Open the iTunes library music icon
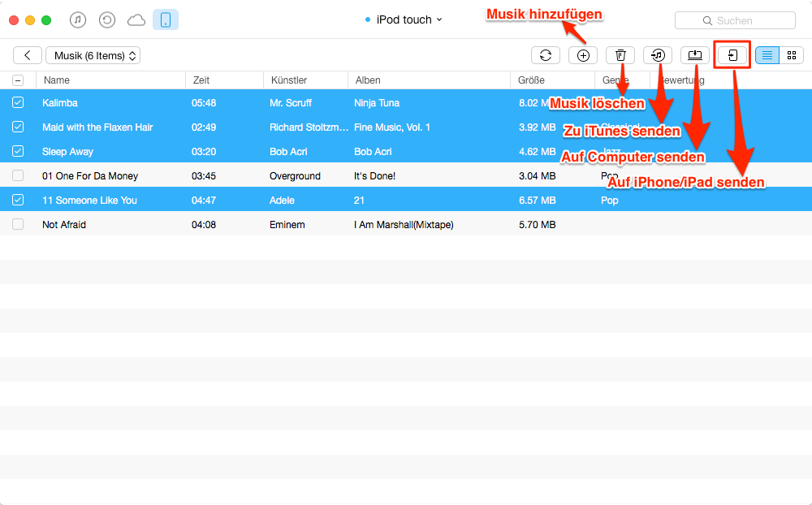The image size is (812, 505). pyautogui.click(x=78, y=20)
